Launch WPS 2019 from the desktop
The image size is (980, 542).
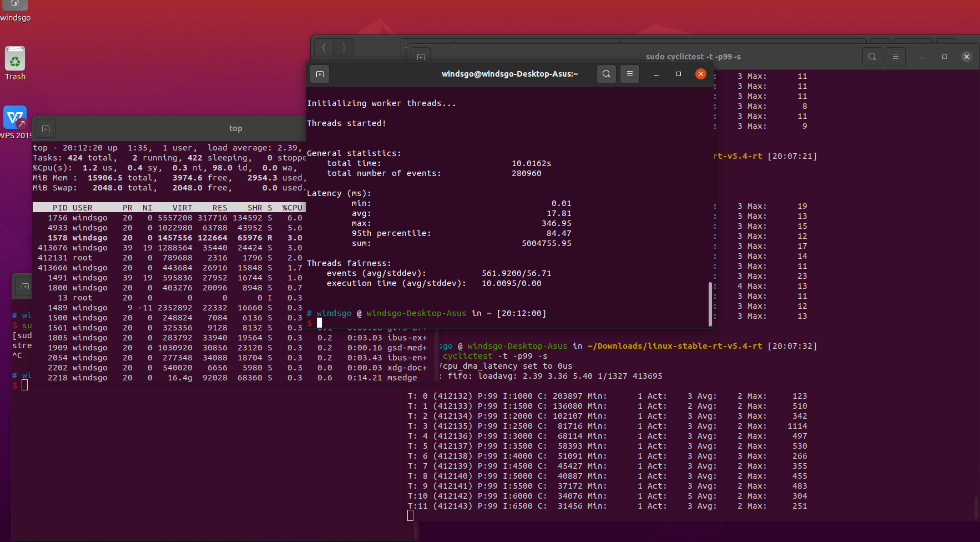tap(15, 117)
